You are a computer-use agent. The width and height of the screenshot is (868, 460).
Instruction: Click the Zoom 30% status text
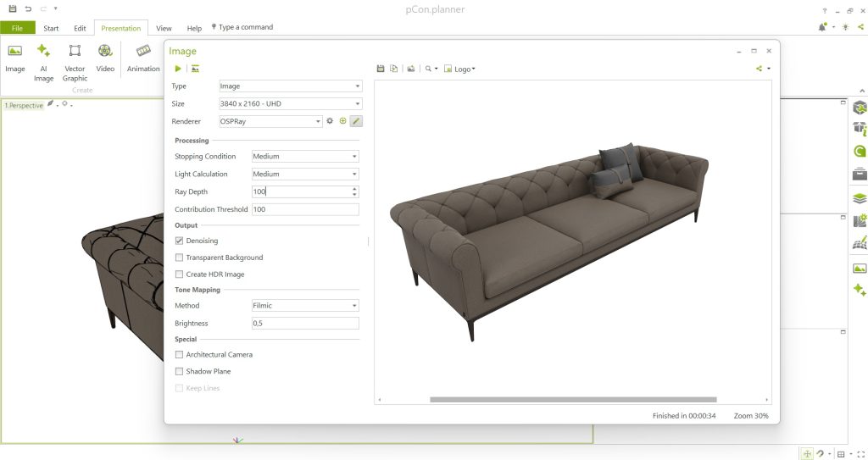point(751,416)
